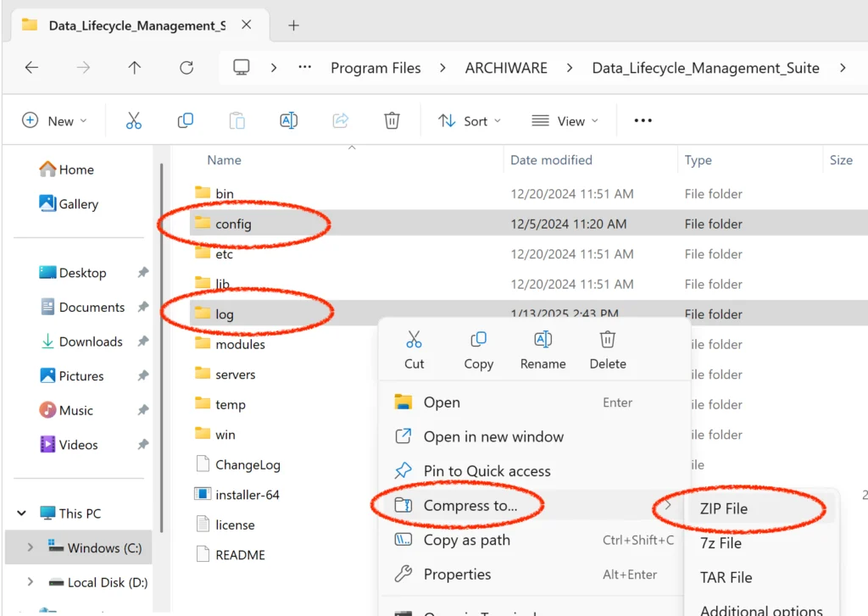Click the Delete trash icon in the toolbar
Image resolution: width=868 pixels, height=616 pixels.
tap(392, 121)
